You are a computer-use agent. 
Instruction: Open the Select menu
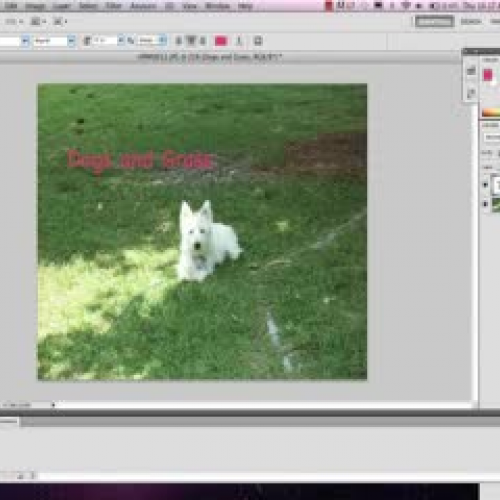pos(88,6)
